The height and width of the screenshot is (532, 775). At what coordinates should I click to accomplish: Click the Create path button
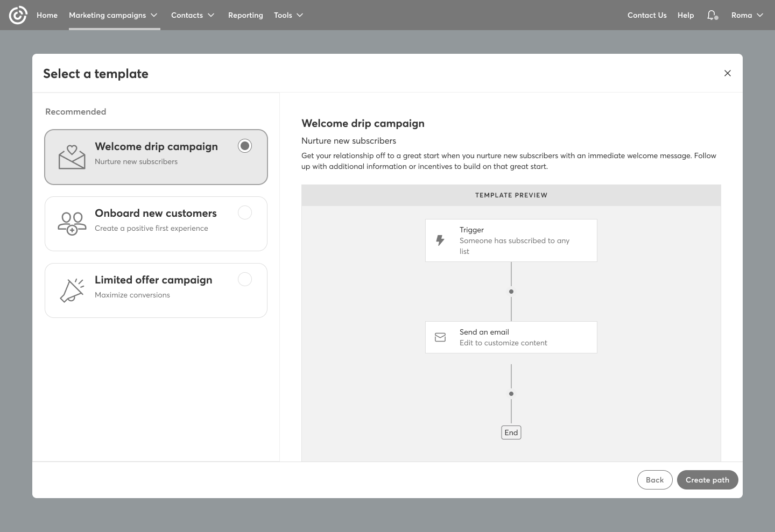point(707,480)
